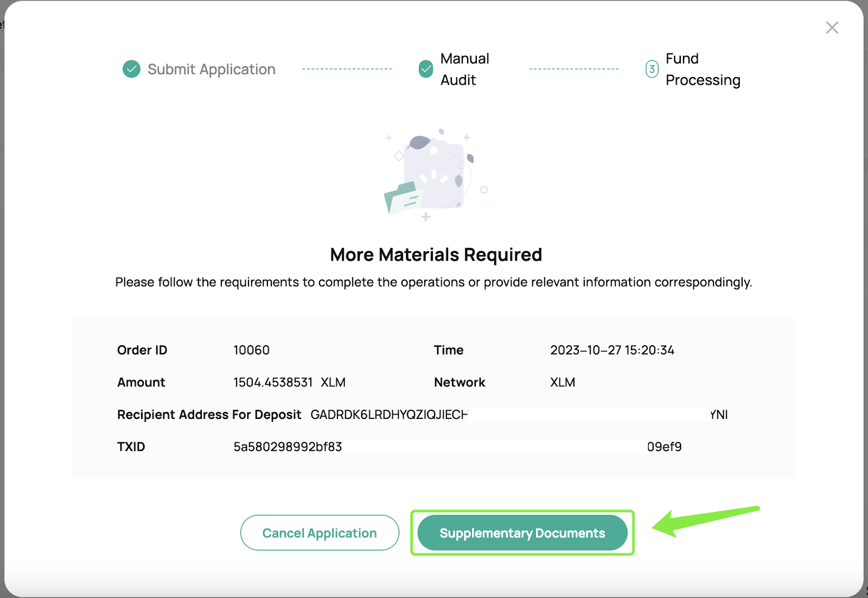
Task: Click the Manual Audit green checkmark icon
Action: [x=426, y=69]
